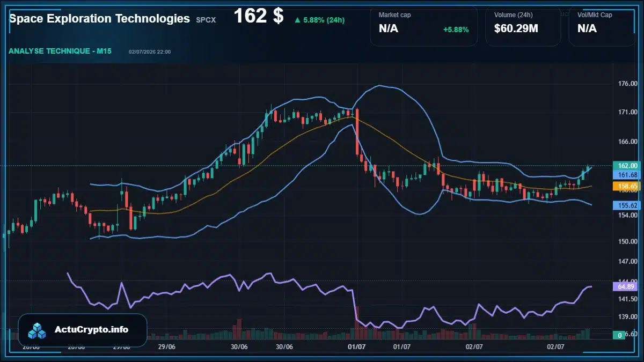Open the ActuCrypto.info link
644x362 pixels.
tap(92, 330)
